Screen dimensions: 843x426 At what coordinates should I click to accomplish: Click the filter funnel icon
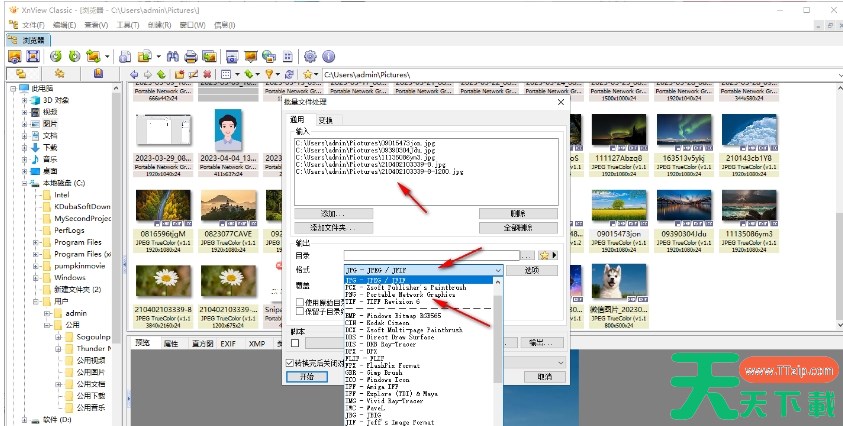[x=270, y=74]
